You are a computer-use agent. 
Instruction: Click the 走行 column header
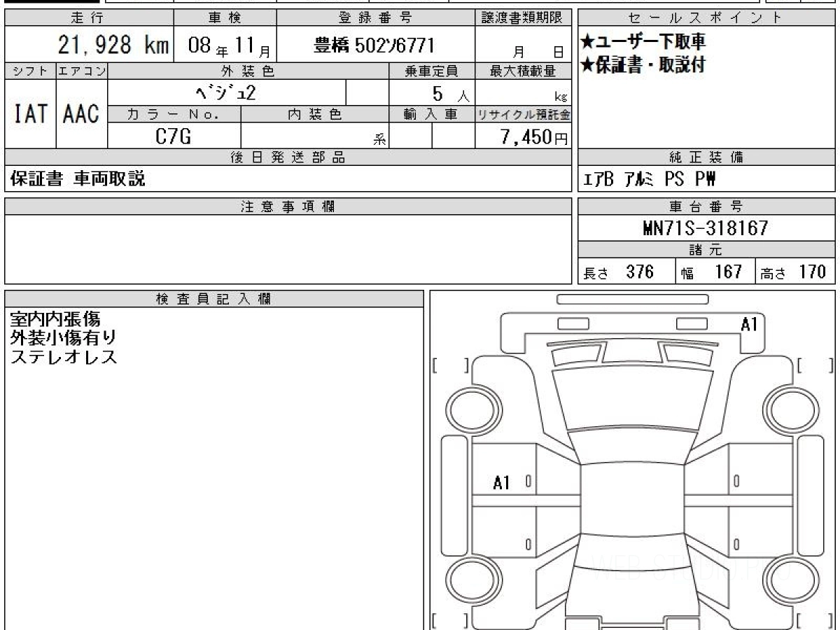pos(88,18)
